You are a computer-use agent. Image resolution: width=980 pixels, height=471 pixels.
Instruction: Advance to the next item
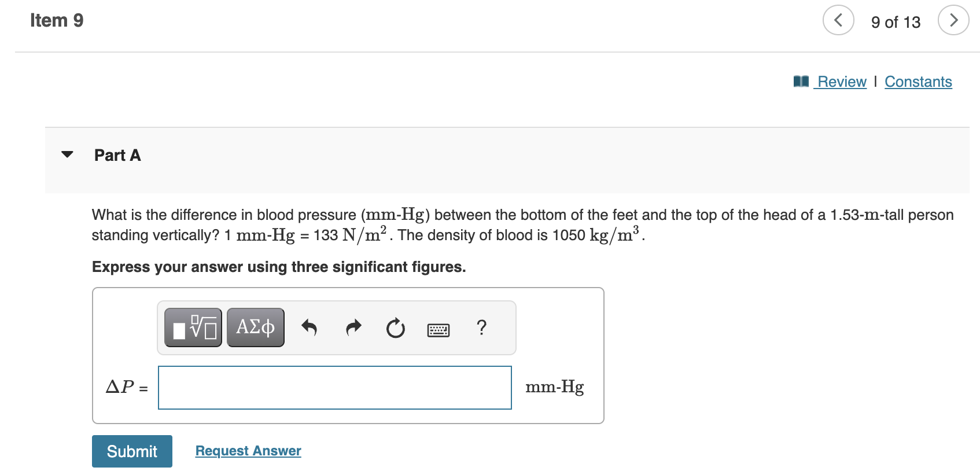953,20
